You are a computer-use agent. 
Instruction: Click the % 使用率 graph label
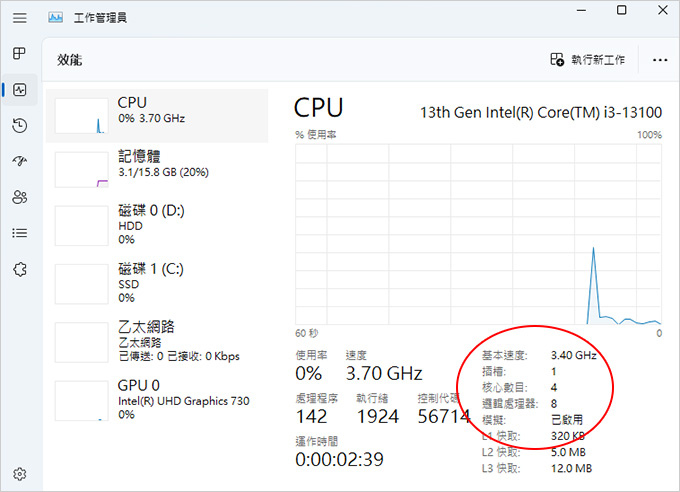pos(316,135)
